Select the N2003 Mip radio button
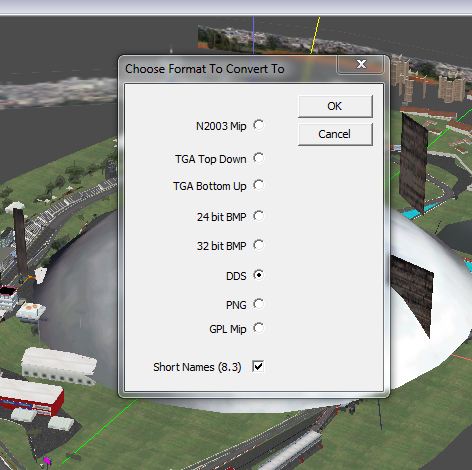472x470 pixels. point(258,125)
